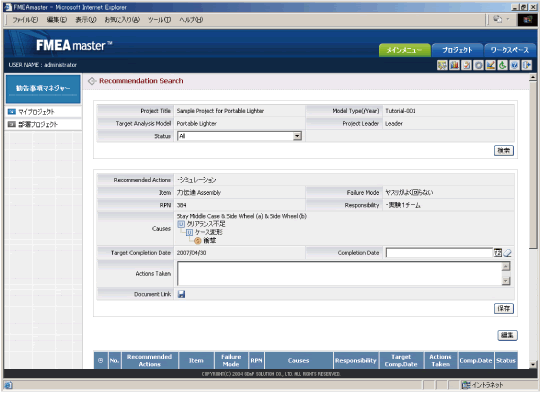Click the 部署プロジェクト sidebar icon

pyautogui.click(x=12, y=124)
